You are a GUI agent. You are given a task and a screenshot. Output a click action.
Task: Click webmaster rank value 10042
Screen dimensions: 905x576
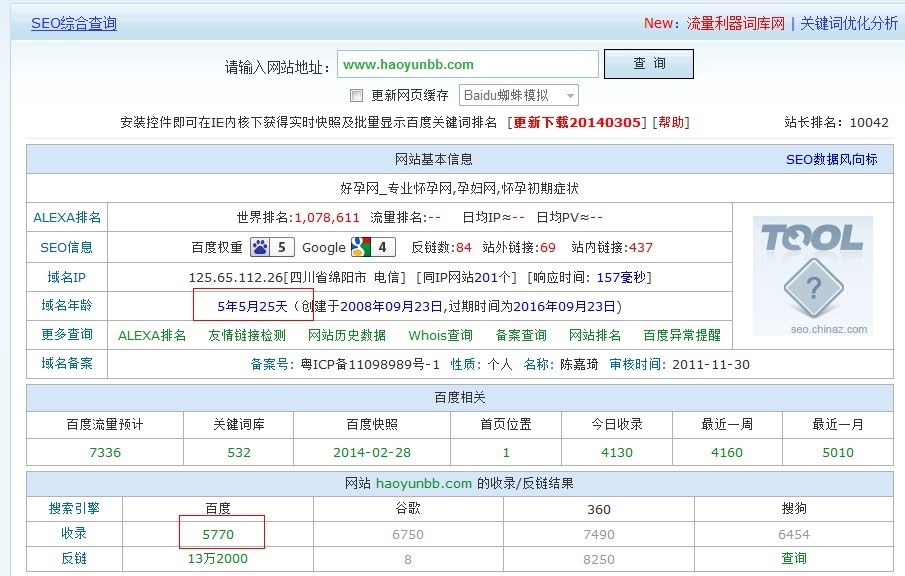click(869, 122)
